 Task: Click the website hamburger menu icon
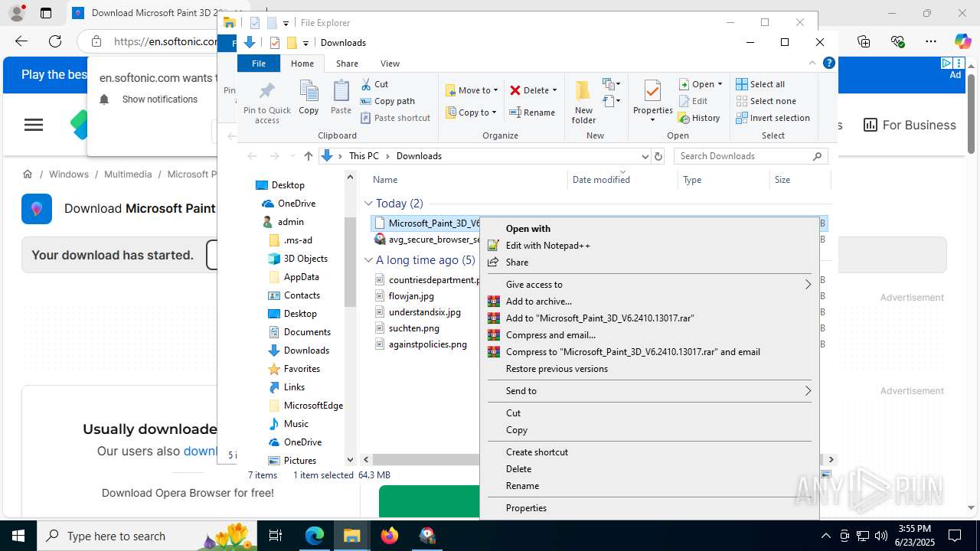pos(34,125)
